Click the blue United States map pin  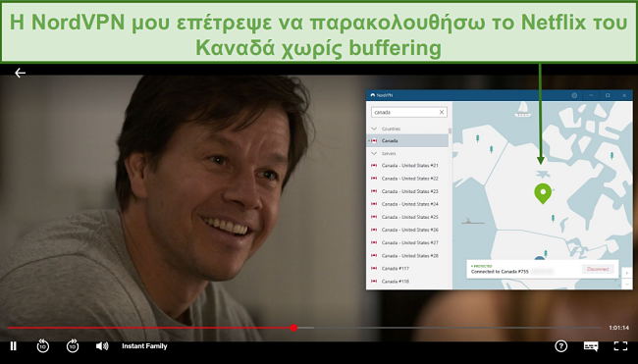539,258
